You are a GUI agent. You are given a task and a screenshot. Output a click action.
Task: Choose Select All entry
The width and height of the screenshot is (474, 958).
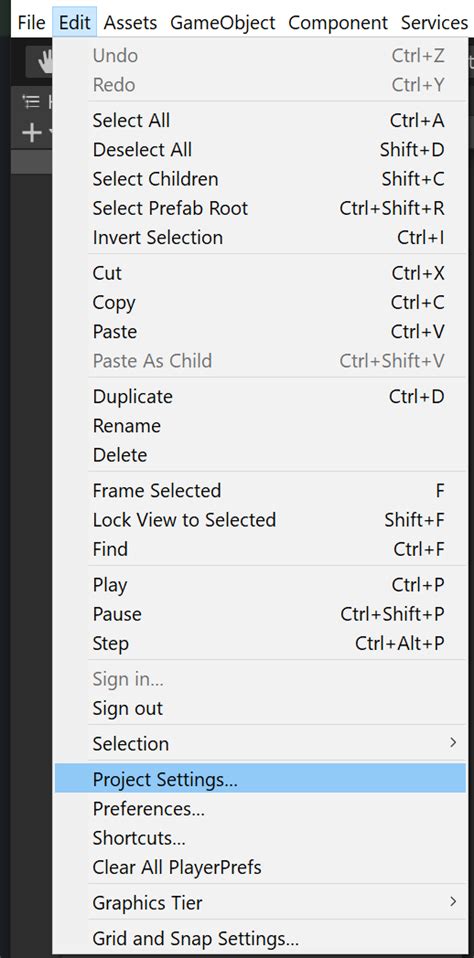[x=260, y=120]
